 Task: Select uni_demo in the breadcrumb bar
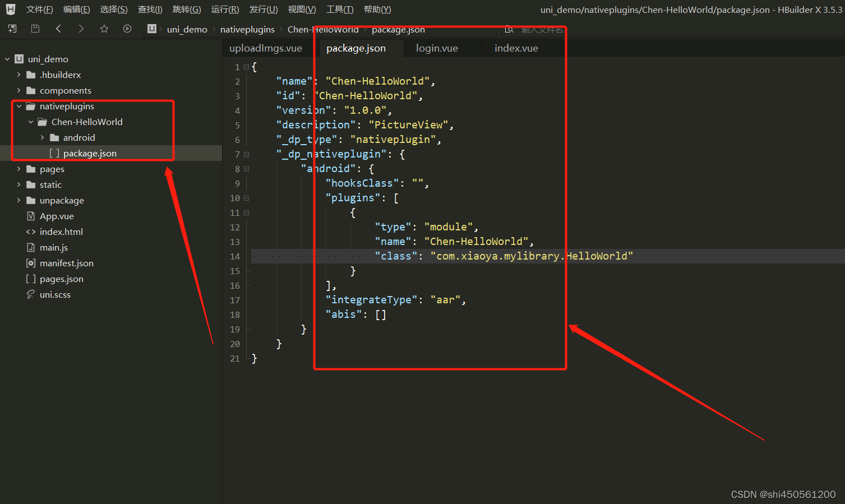coord(187,29)
